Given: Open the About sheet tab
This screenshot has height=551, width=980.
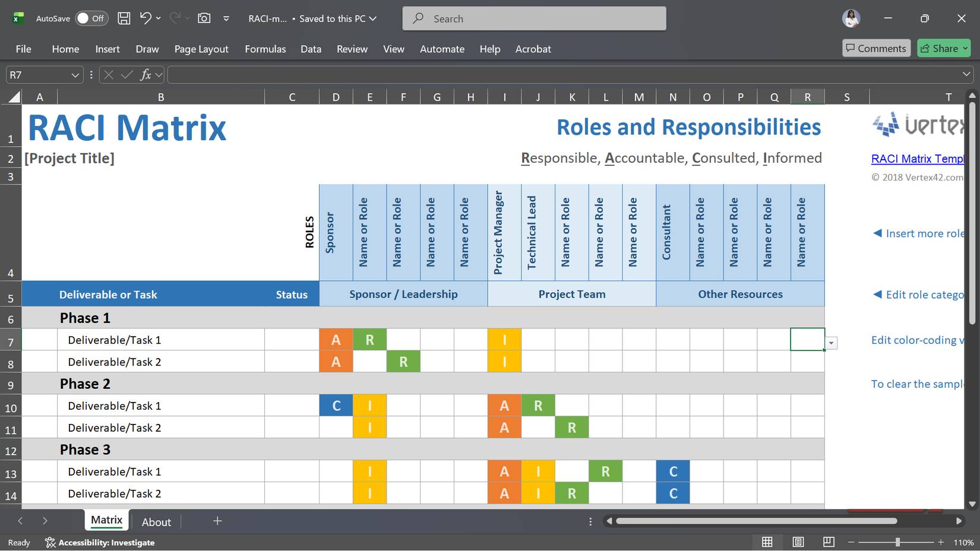Looking at the screenshot, I should (x=156, y=521).
